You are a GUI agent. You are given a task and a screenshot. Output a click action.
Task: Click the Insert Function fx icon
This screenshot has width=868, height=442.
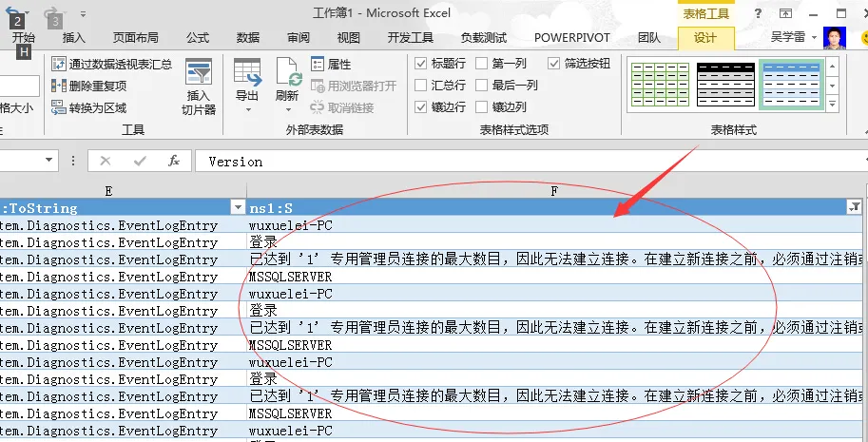coord(174,161)
